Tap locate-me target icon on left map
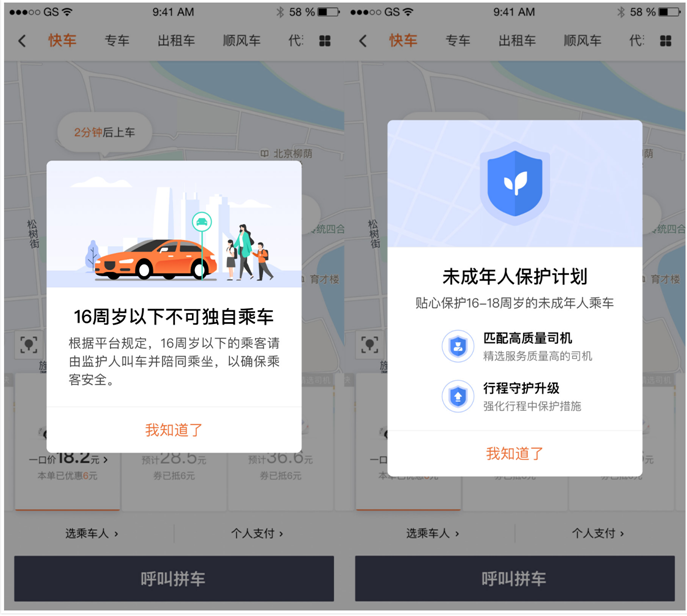Image resolution: width=687 pixels, height=616 pixels. [29, 345]
